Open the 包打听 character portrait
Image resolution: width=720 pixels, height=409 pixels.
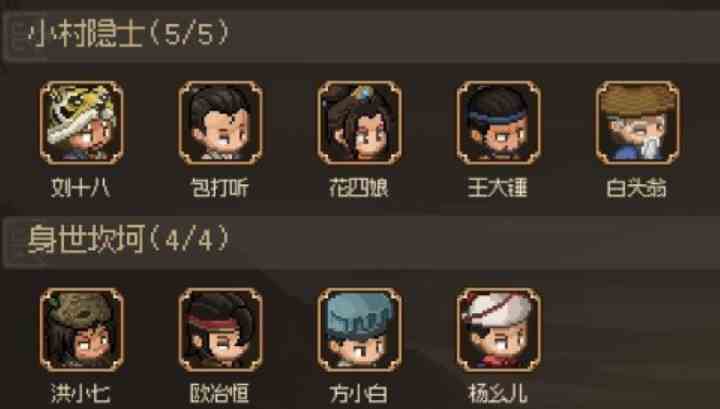tap(220, 123)
